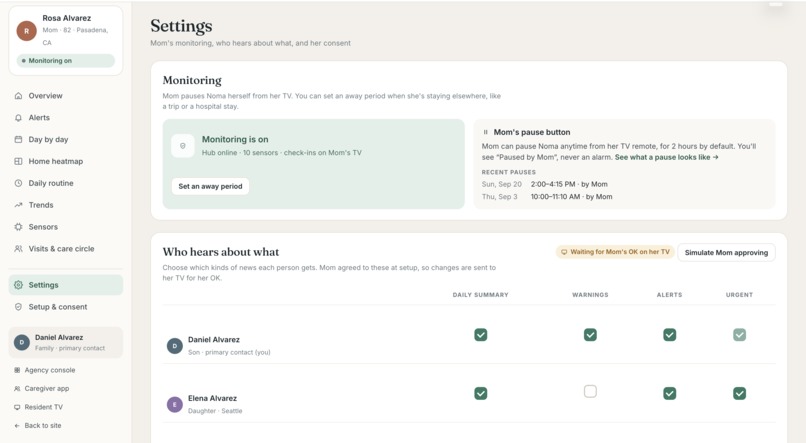
Task: Go to Alerts in the sidebar
Action: (x=66, y=118)
